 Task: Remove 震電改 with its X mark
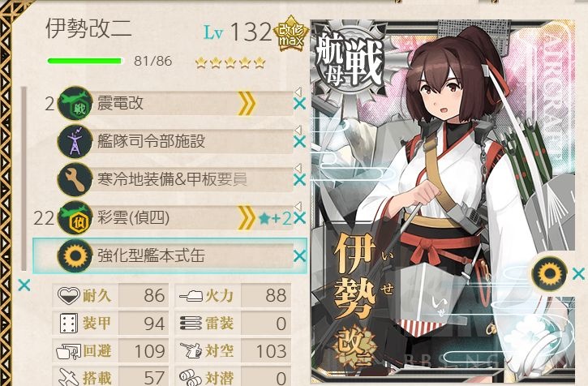tap(299, 104)
